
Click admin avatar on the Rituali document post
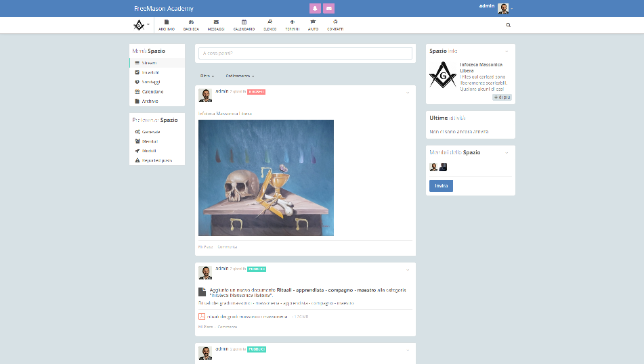click(205, 273)
